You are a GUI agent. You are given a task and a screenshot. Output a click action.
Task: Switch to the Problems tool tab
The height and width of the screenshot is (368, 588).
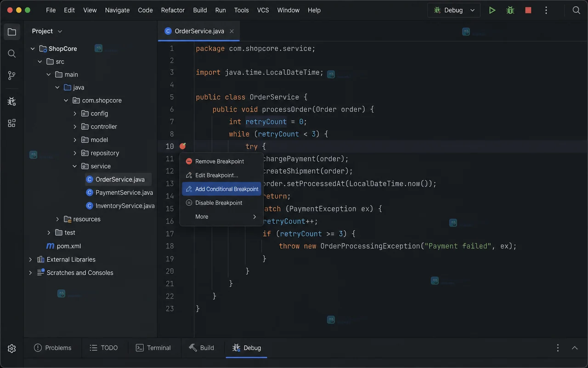click(x=53, y=348)
